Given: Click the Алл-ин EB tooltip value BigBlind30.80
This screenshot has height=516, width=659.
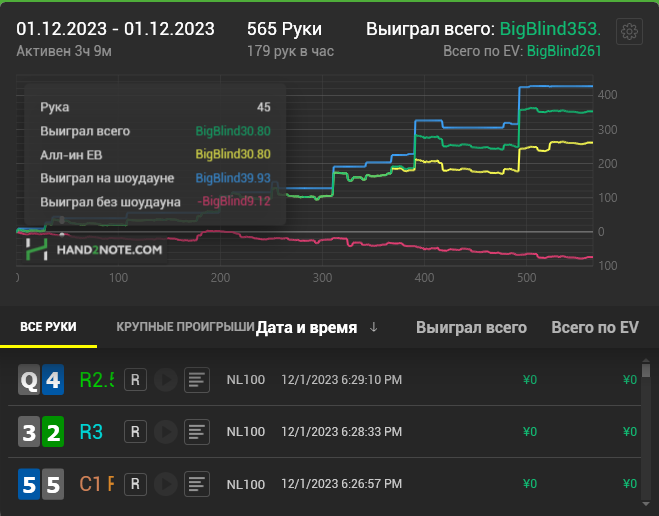Looking at the screenshot, I should 233,154.
